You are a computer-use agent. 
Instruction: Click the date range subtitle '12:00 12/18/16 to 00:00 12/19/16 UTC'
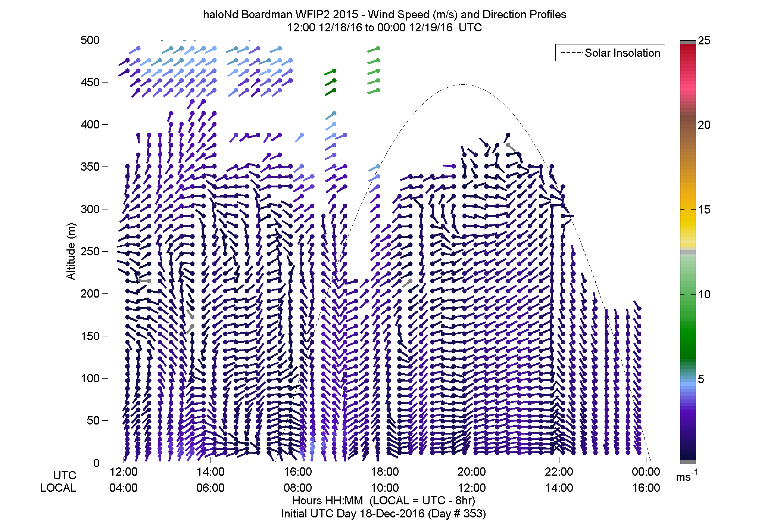point(384,28)
